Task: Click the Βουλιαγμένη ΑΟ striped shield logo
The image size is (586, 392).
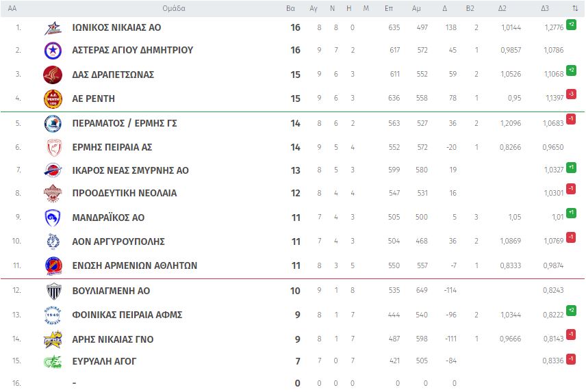Action: 53,291
